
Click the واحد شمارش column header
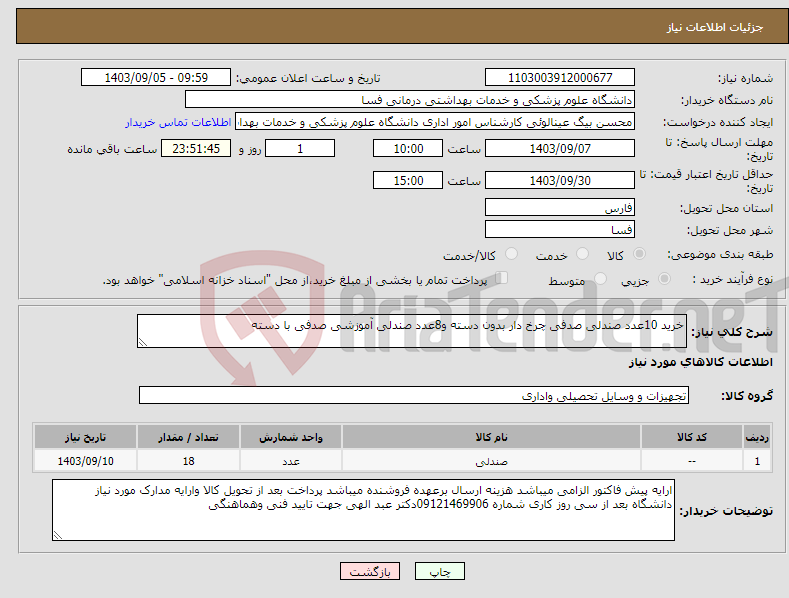tap(291, 437)
